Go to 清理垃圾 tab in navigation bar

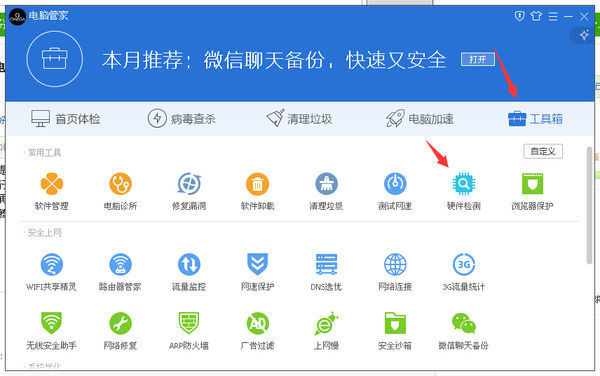(x=299, y=119)
